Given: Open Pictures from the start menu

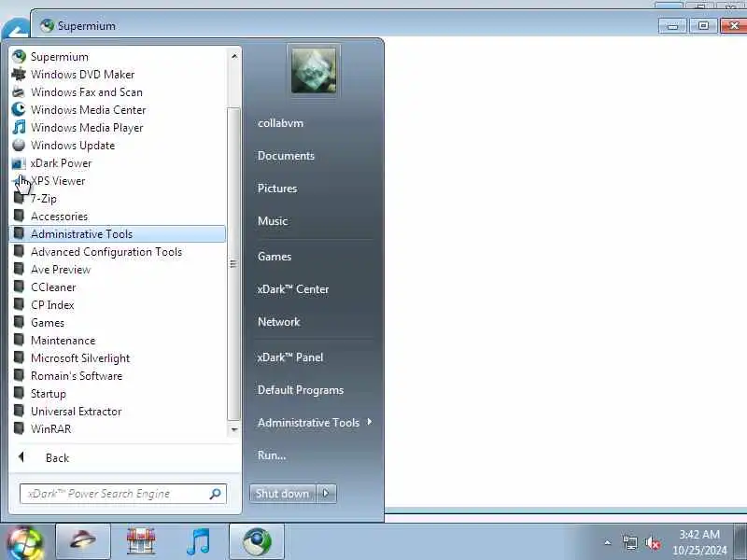Looking at the screenshot, I should click(277, 189).
